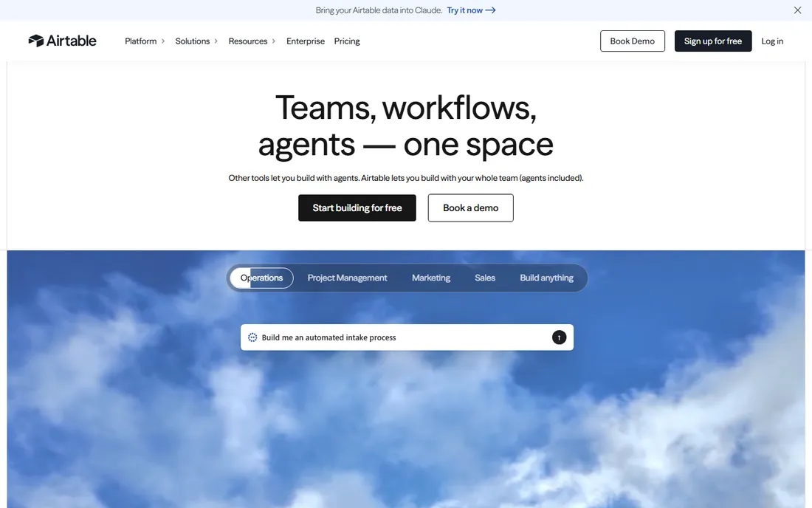Image resolution: width=812 pixels, height=508 pixels.
Task: Open the Enterprise page
Action: tap(306, 41)
